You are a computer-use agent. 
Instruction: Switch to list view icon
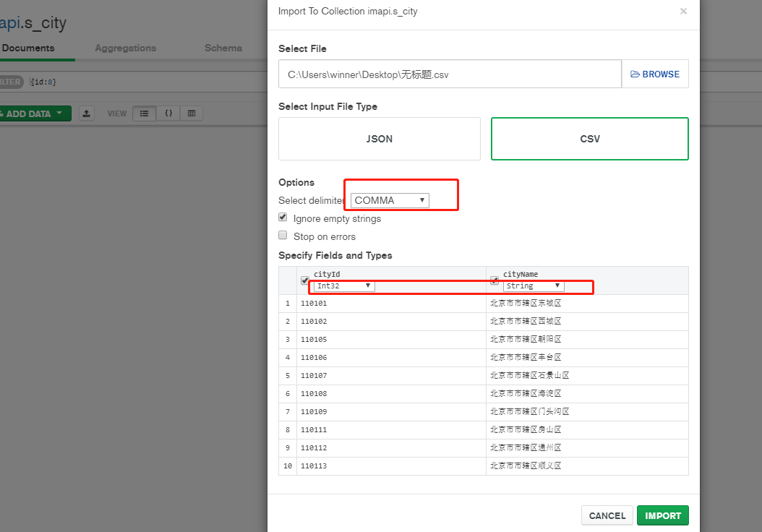pos(144,113)
